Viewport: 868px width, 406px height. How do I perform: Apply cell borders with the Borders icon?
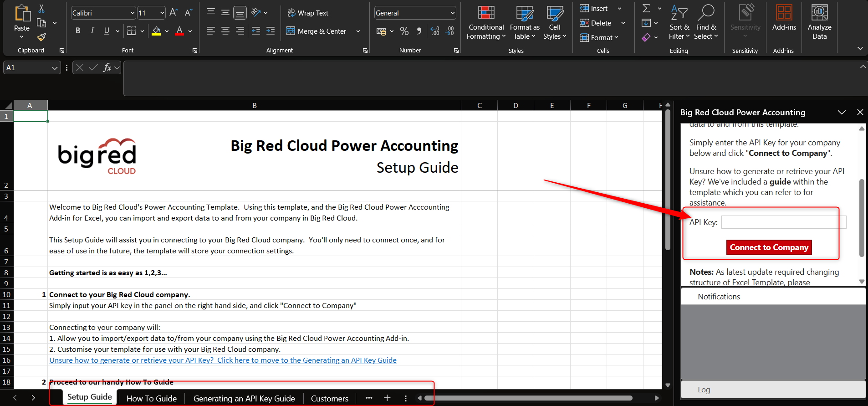pyautogui.click(x=131, y=31)
